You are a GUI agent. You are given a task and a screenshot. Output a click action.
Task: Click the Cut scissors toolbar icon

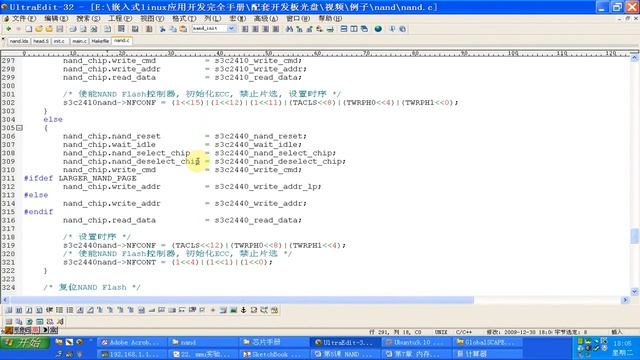point(162,29)
